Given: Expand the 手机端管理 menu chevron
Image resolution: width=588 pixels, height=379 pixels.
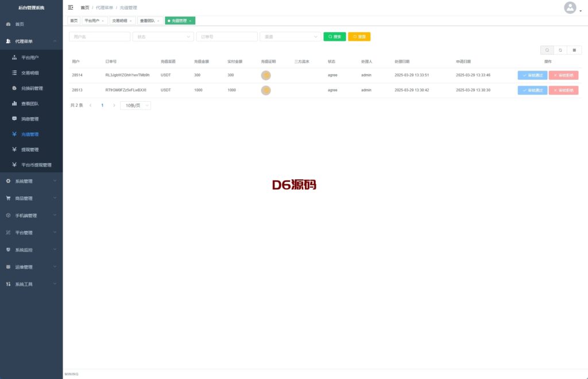Looking at the screenshot, I should click(x=55, y=215).
